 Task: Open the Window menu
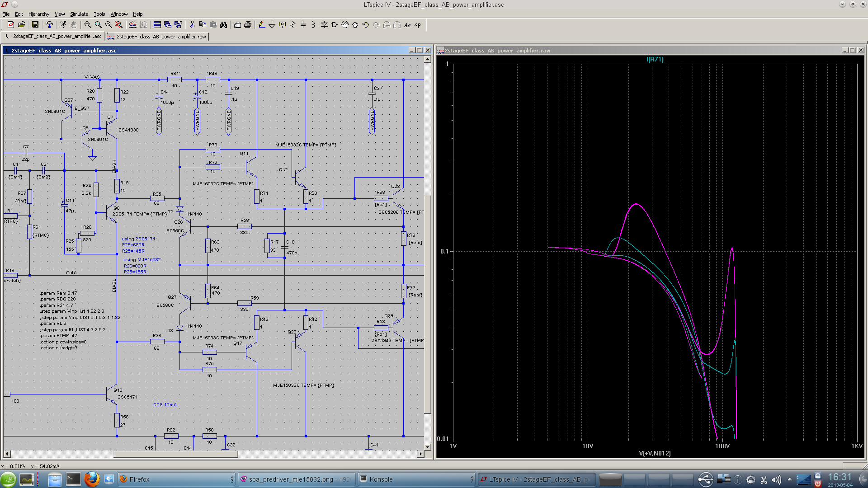click(119, 14)
